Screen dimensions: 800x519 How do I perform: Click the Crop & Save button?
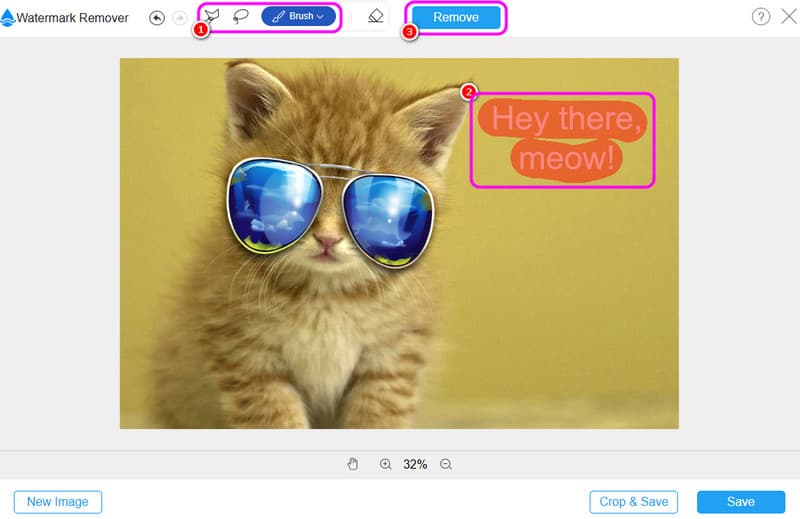point(633,502)
